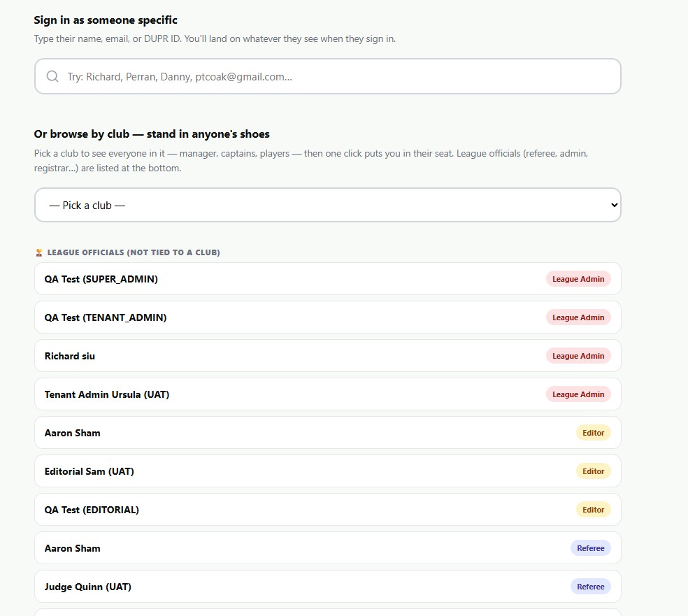688x616 pixels.
Task: Select Tenant Admin Ursula (UAT) row
Action: click(x=328, y=394)
